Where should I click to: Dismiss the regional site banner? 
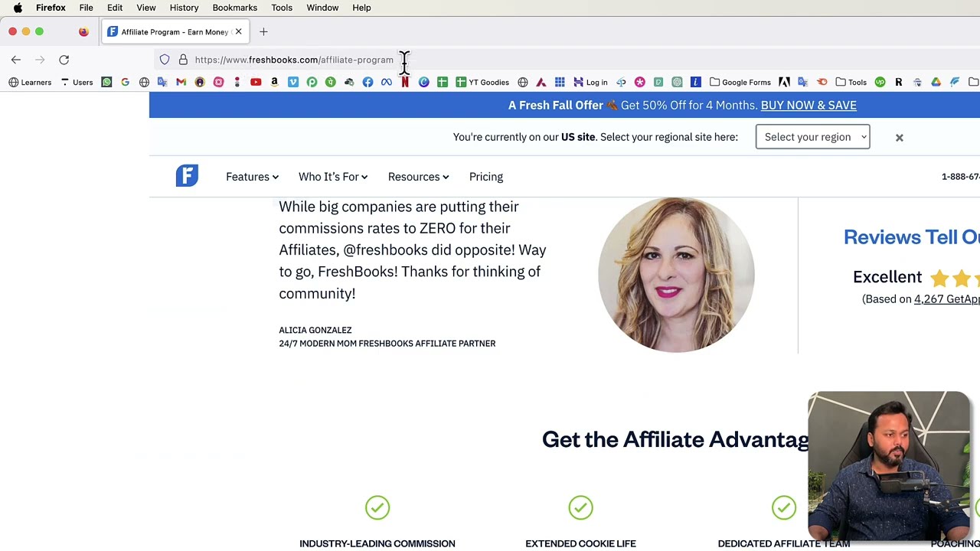900,138
